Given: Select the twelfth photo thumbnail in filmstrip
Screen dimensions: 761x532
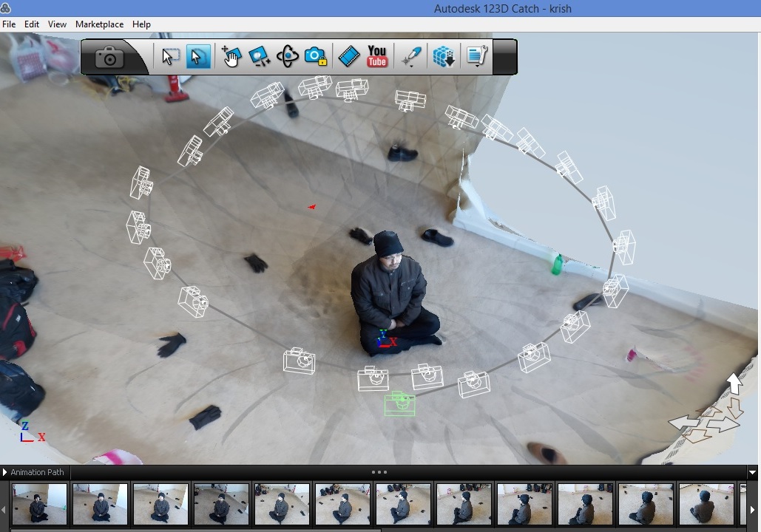Looking at the screenshot, I should pos(707,505).
